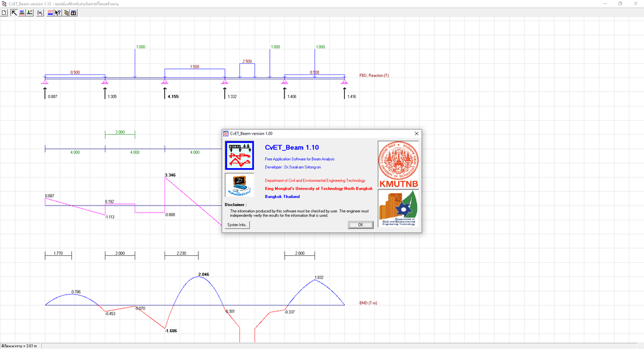Activate the question-mark help pointer
The height and width of the screenshot is (349, 644).
58,13
